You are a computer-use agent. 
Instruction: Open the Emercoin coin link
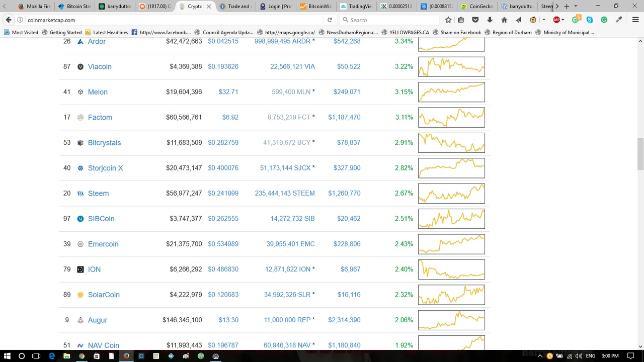click(x=103, y=244)
